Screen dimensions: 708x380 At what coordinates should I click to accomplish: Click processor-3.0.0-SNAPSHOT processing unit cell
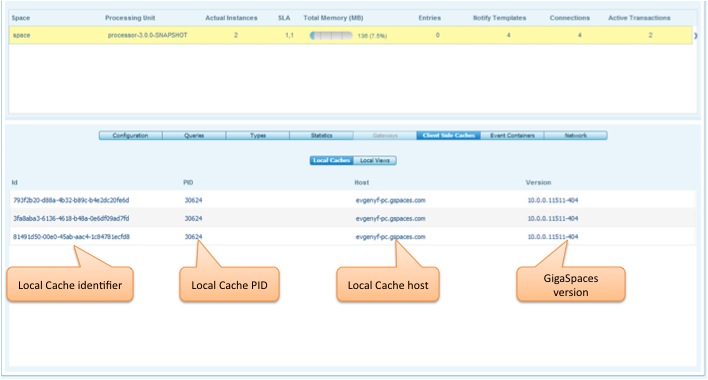[x=148, y=35]
